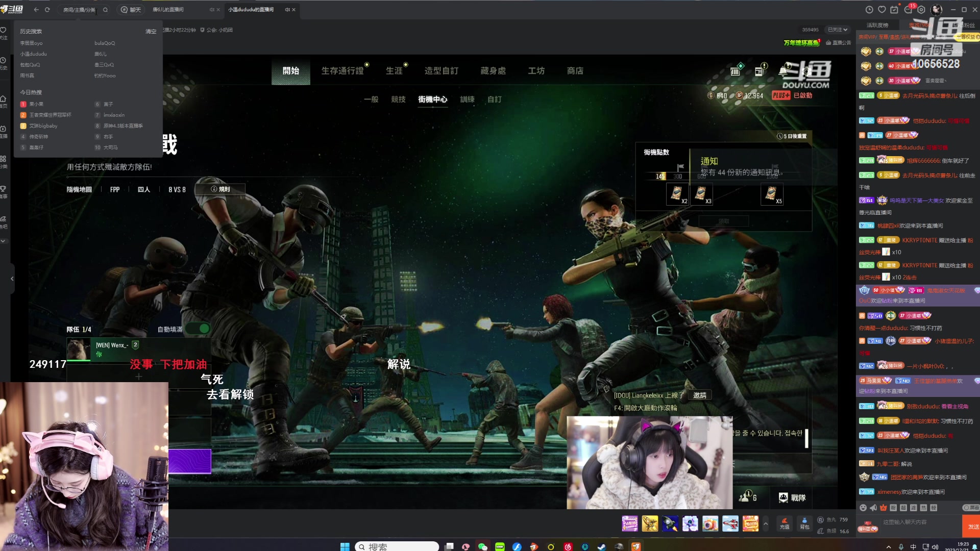
Task: Click the microphone icon in system tray
Action: point(901,546)
